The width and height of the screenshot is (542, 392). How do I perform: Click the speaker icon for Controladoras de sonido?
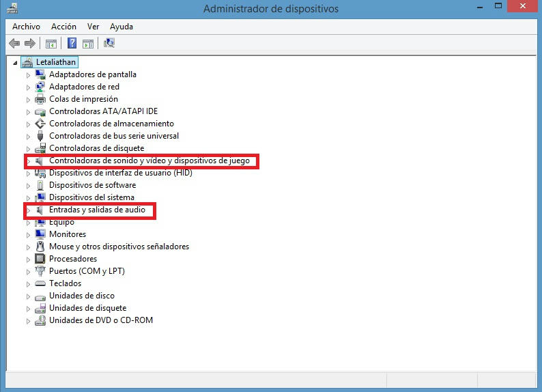tap(40, 160)
